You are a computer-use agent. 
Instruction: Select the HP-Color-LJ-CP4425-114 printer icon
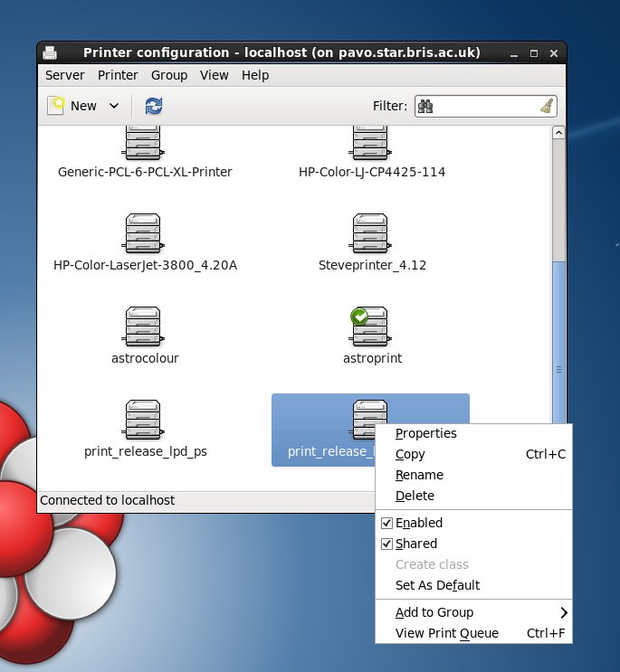371,147
